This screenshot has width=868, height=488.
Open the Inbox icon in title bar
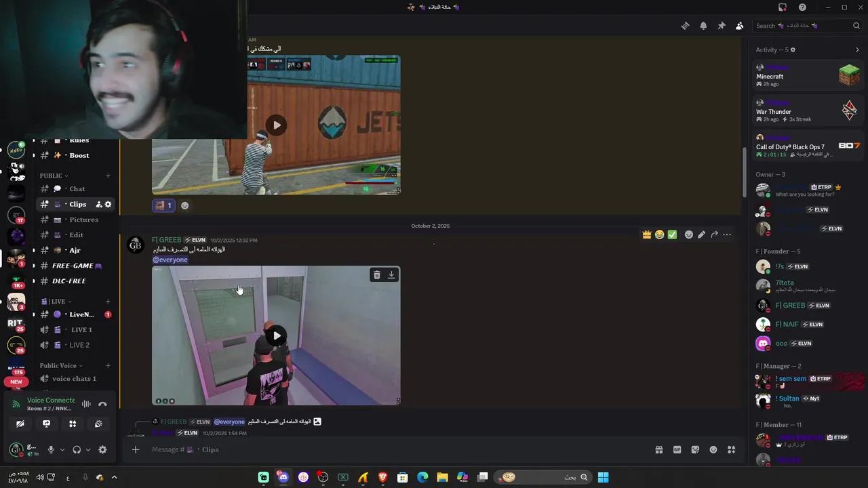pos(783,7)
